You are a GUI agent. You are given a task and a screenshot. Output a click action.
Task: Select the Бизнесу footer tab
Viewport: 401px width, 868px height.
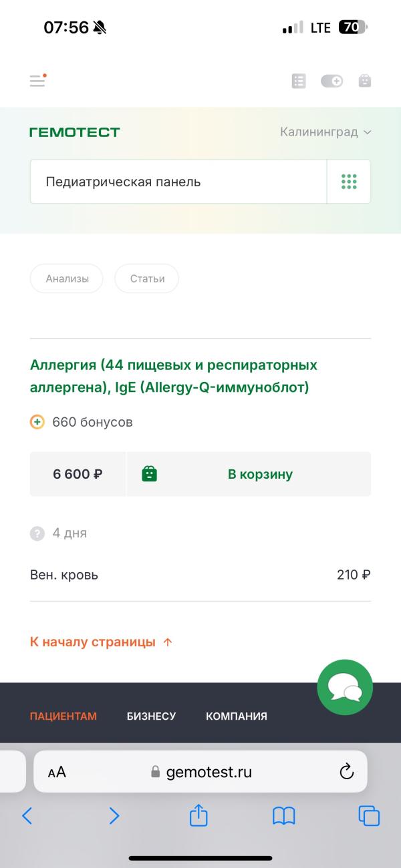pyautogui.click(x=151, y=716)
